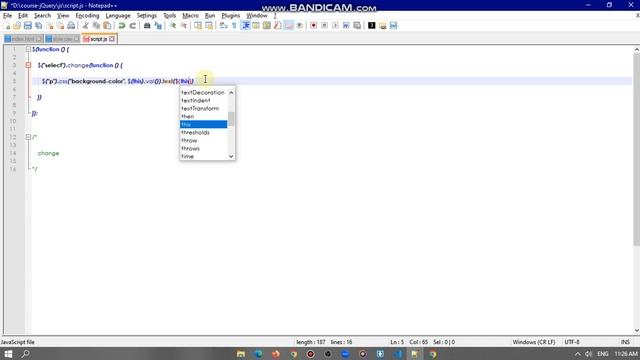Image resolution: width=640 pixels, height=360 pixels.
Task: Collapse the red fold marker on line 3
Action: (28, 65)
